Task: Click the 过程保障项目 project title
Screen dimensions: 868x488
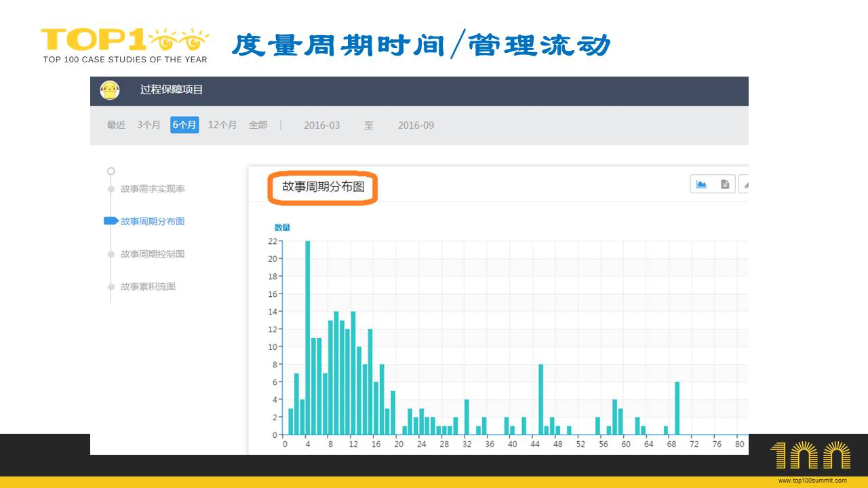Action: 172,89
